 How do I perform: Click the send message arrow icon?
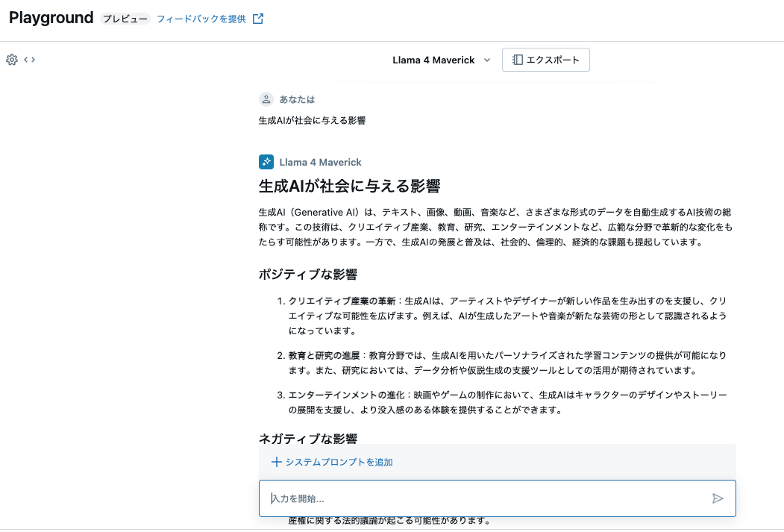pos(718,498)
